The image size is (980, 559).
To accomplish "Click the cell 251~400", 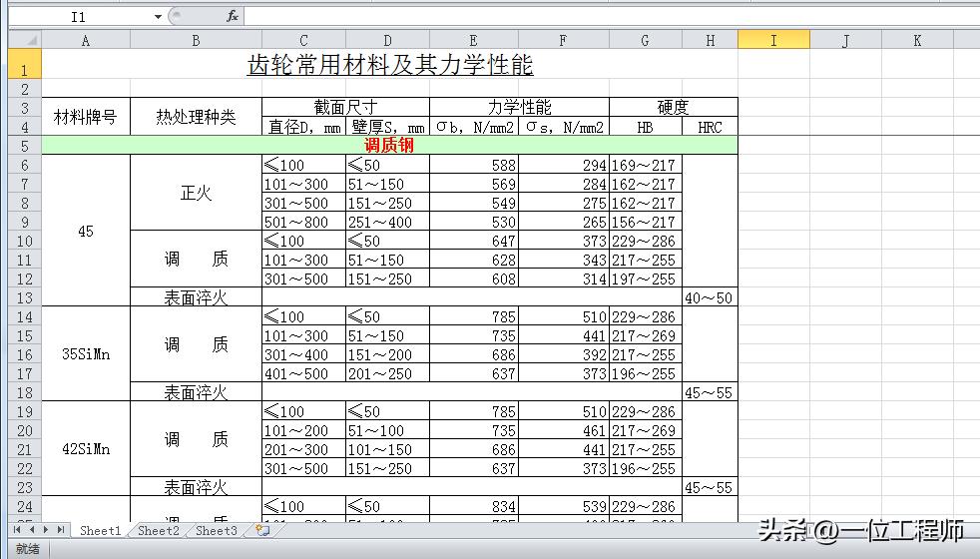I will [387, 222].
